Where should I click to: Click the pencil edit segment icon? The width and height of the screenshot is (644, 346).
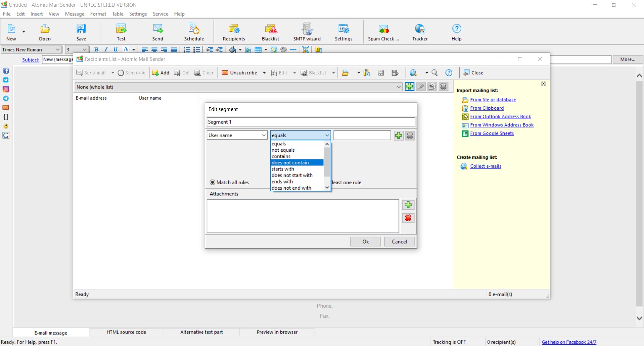tap(421, 86)
